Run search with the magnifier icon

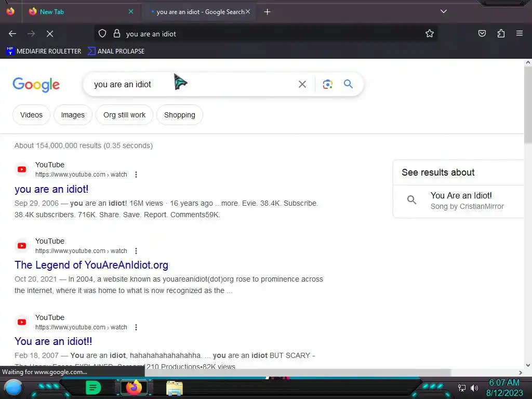[348, 84]
